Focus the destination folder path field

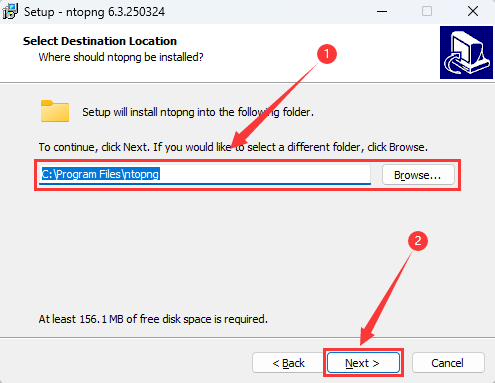[205, 174]
